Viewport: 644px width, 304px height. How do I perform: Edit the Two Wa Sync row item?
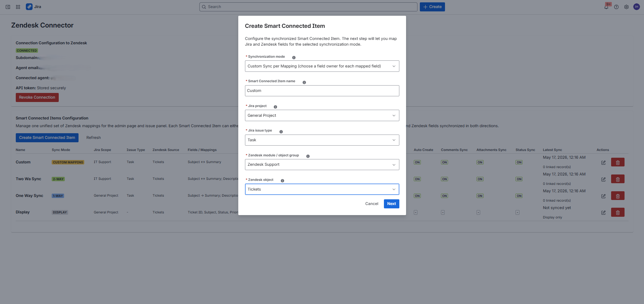tap(603, 179)
